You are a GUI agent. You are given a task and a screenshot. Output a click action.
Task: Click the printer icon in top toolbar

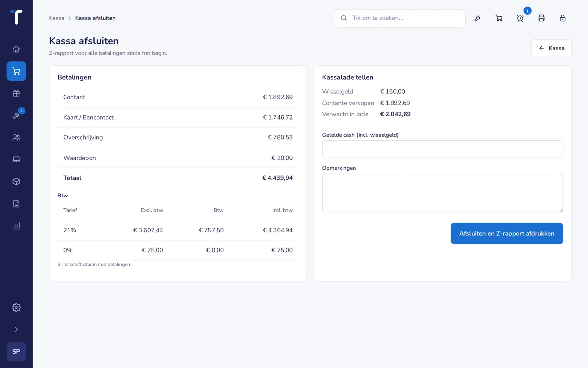coord(541,18)
